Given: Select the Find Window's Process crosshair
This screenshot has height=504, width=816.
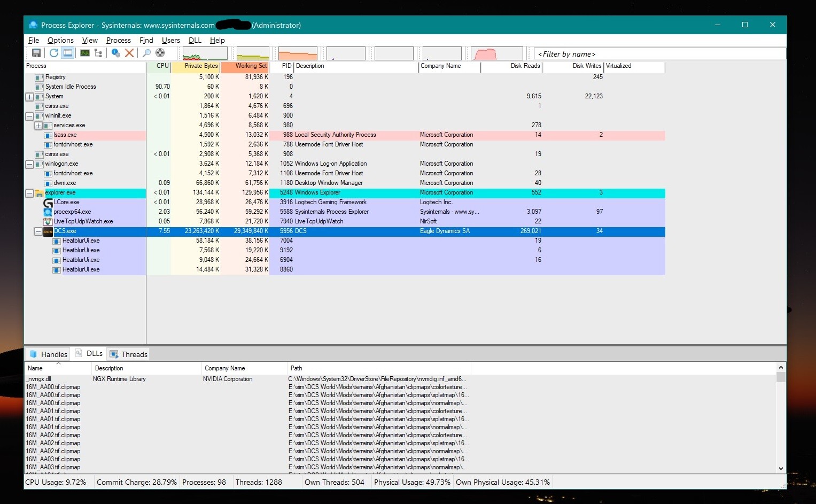Looking at the screenshot, I should [x=160, y=53].
